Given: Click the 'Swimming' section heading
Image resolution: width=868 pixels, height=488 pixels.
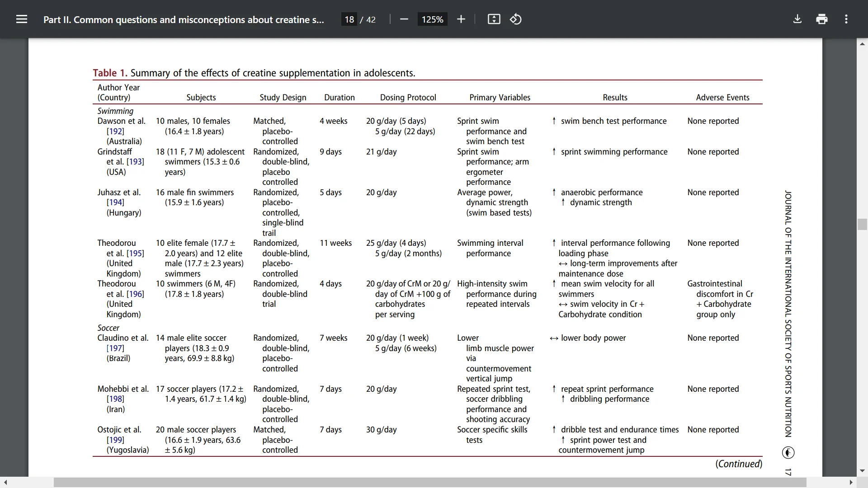Looking at the screenshot, I should [115, 111].
